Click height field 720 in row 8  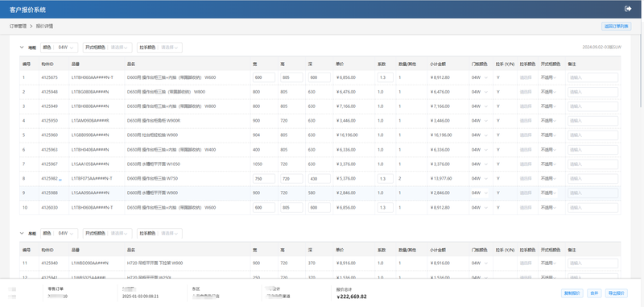coord(291,178)
